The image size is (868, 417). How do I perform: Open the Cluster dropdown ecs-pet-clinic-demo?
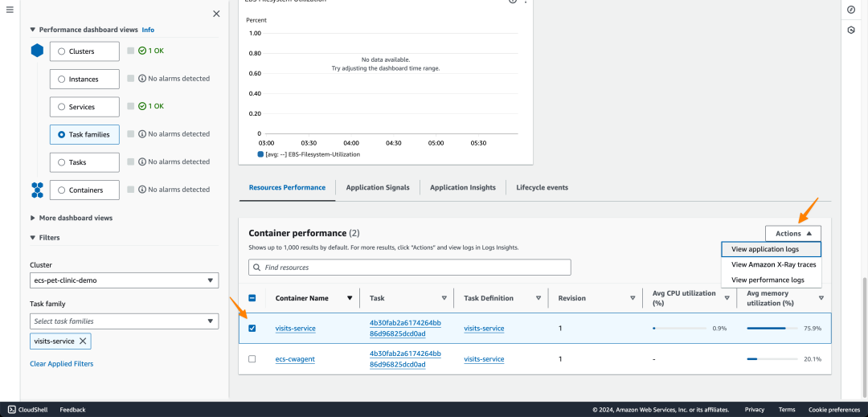point(124,280)
